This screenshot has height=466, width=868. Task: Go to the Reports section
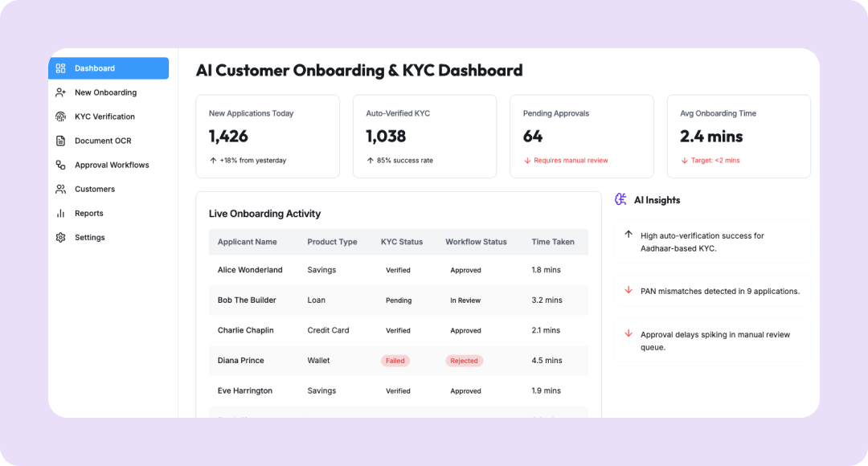88,213
